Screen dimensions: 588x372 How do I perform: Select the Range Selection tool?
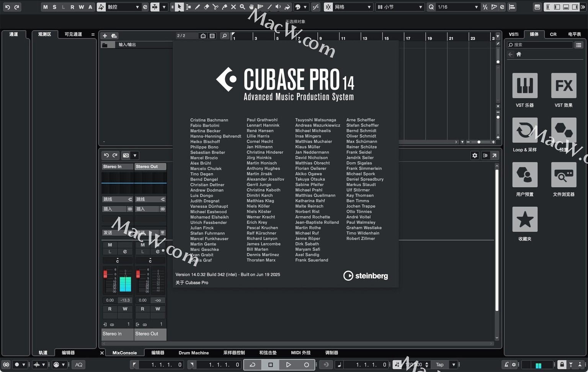(x=188, y=7)
